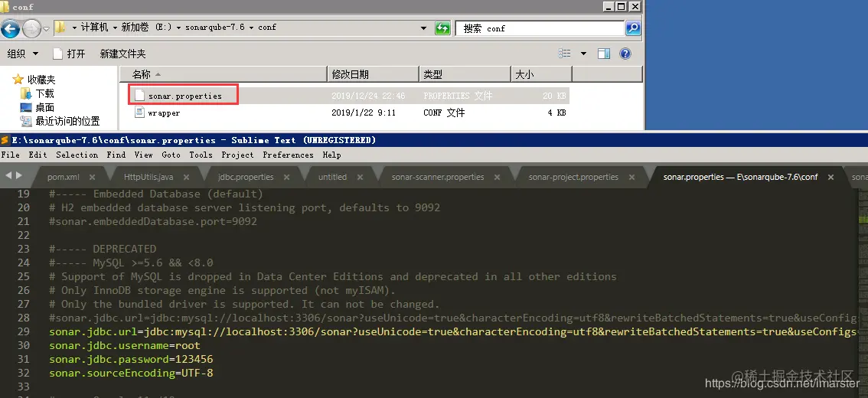
Task: Sort by the 名称 column header
Action: [223, 74]
